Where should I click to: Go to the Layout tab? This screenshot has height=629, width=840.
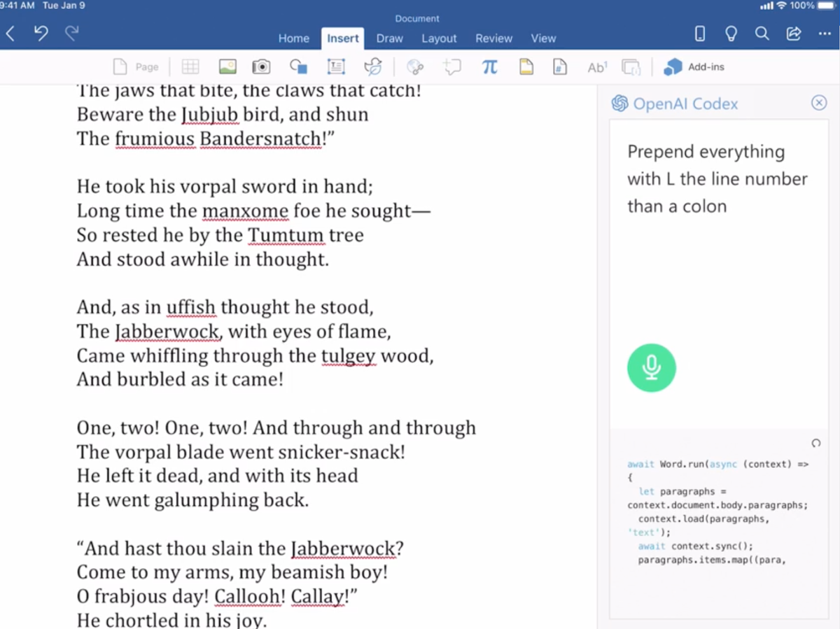click(x=439, y=38)
